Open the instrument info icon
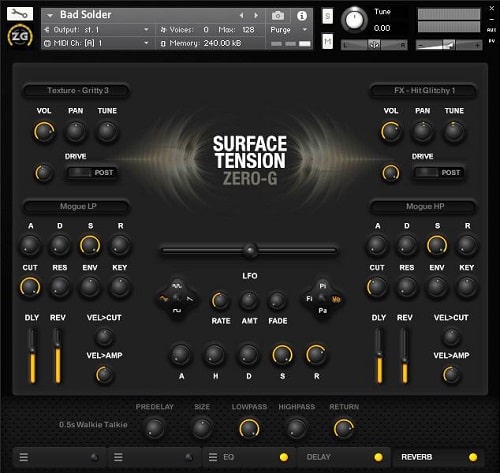The image size is (500, 473). [x=302, y=16]
